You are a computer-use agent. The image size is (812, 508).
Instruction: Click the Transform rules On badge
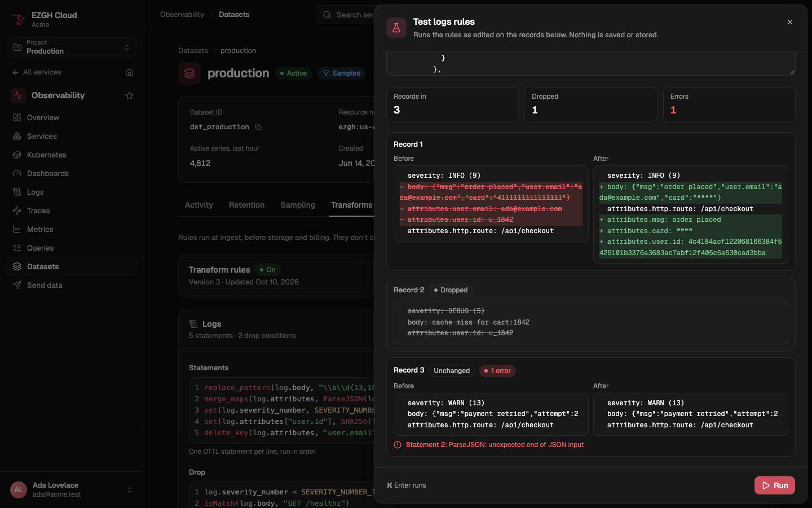pos(268,270)
